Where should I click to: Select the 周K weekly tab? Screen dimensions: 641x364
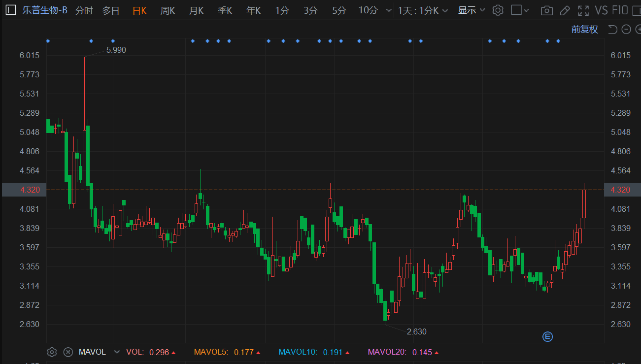coord(168,10)
